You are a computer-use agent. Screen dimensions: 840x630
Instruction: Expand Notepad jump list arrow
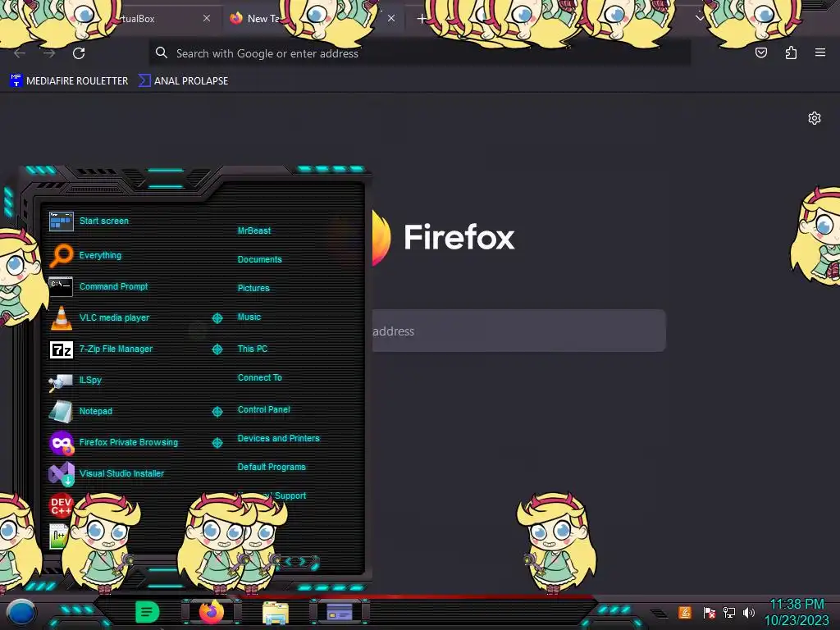pyautogui.click(x=217, y=412)
